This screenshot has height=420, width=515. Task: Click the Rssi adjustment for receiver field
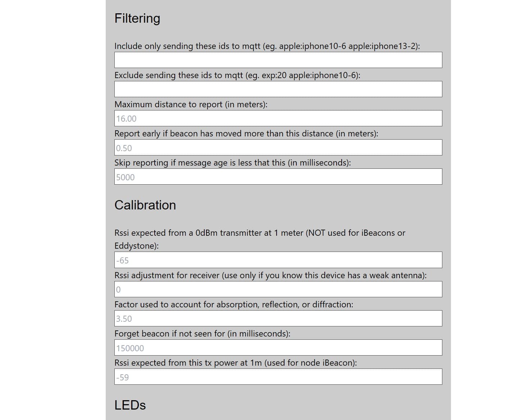click(x=278, y=289)
